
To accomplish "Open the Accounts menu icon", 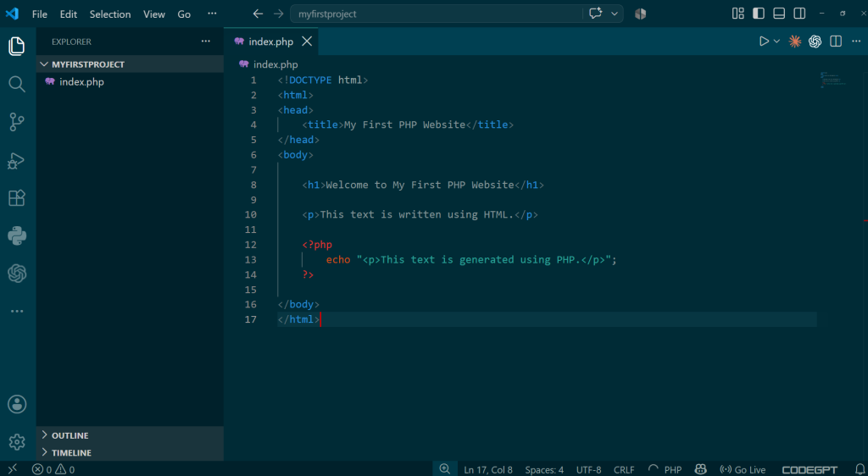I will click(17, 404).
